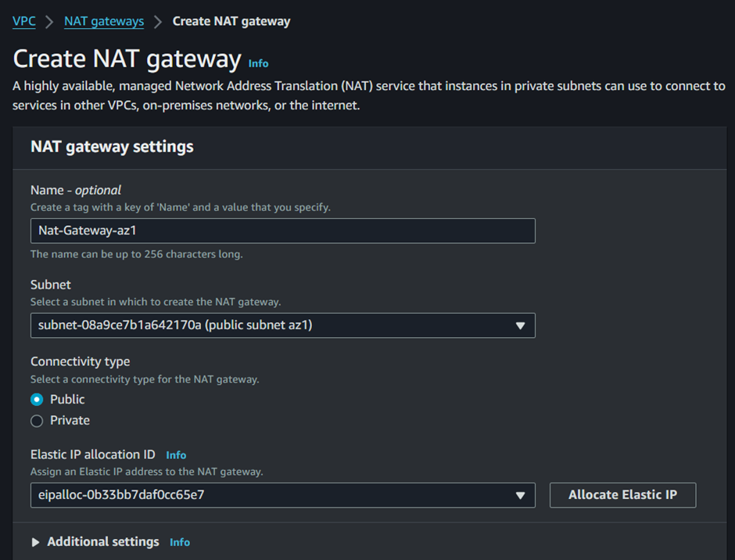Click the chevron after VPC breadcrumb
The width and height of the screenshot is (735, 560).
point(49,22)
